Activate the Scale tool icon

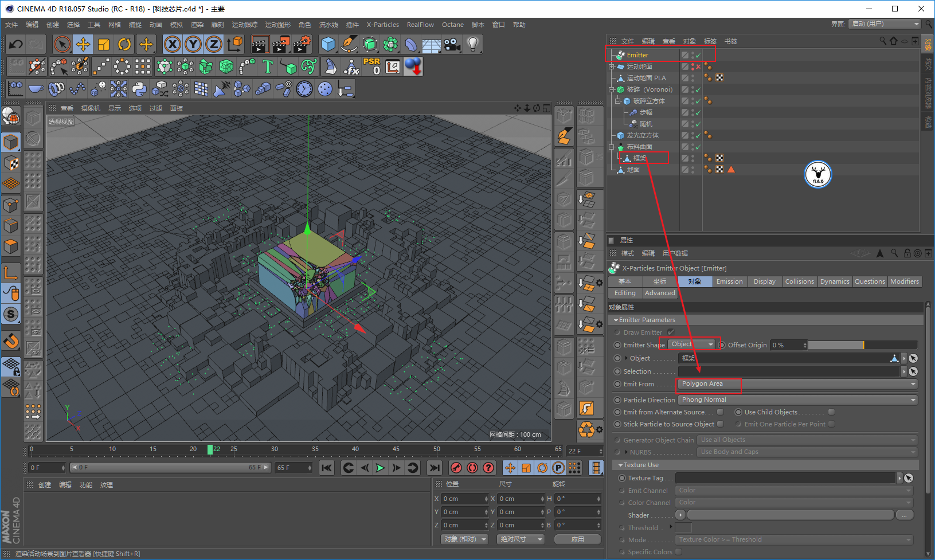tap(104, 44)
